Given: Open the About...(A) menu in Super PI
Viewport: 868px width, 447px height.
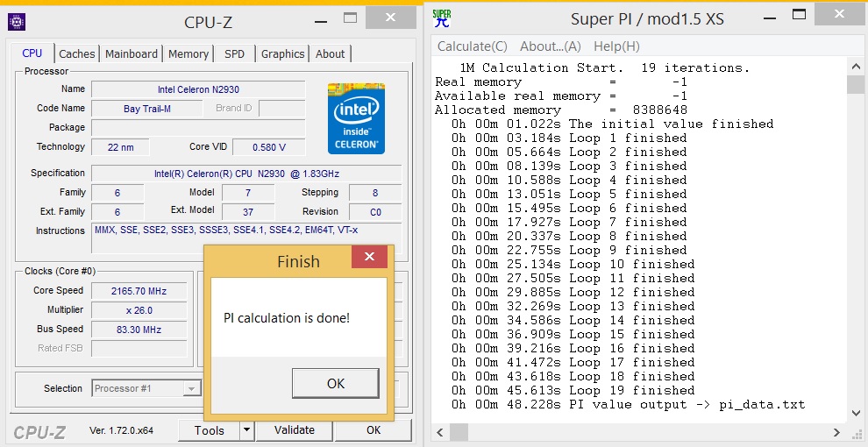Looking at the screenshot, I should (x=551, y=46).
